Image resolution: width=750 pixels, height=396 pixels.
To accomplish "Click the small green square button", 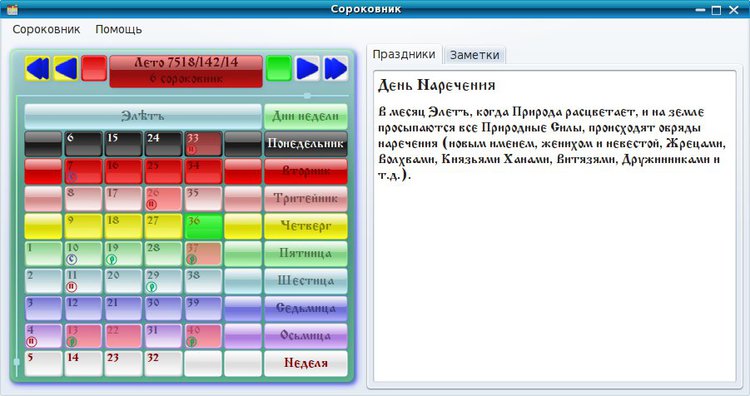I will [278, 68].
